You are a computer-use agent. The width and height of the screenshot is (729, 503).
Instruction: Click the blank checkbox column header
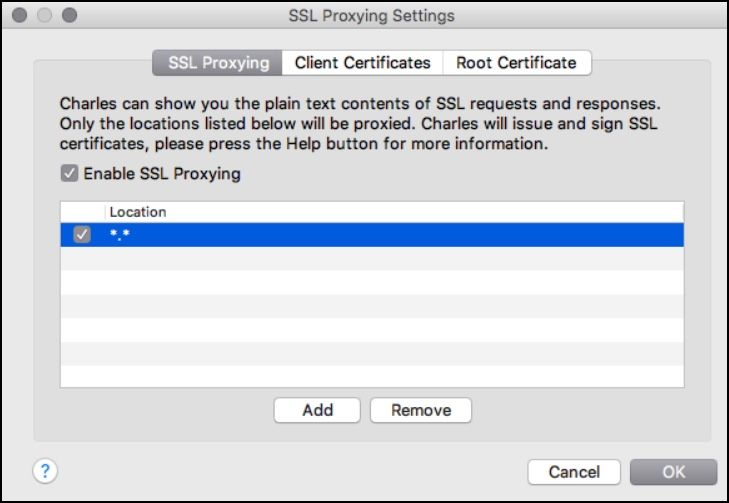pyautogui.click(x=82, y=212)
